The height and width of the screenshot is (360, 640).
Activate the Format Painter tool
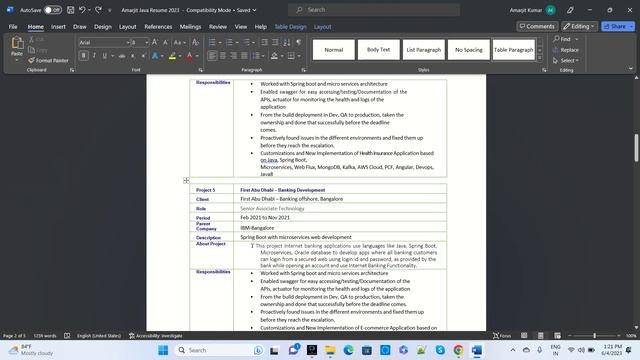(x=48, y=60)
